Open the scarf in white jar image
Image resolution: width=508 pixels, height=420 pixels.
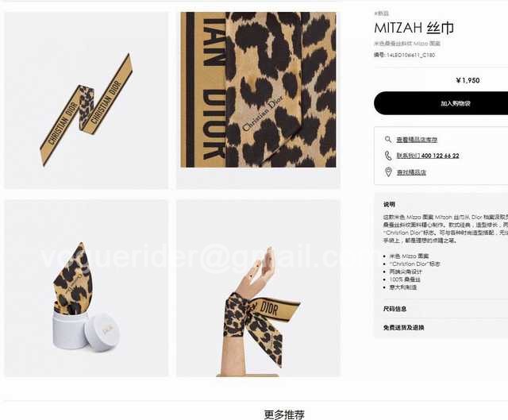coord(87,288)
